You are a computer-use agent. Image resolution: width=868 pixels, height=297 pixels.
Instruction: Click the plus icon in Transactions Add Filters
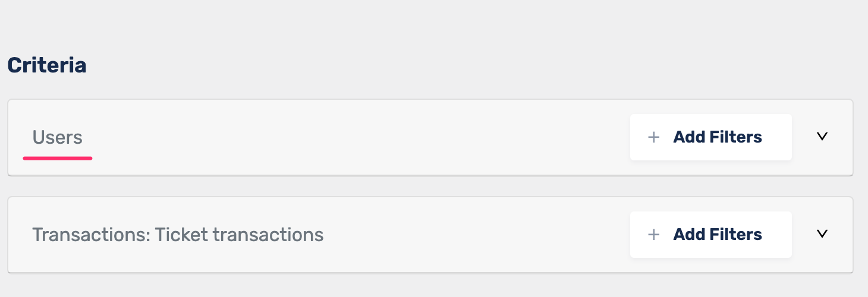[653, 235]
